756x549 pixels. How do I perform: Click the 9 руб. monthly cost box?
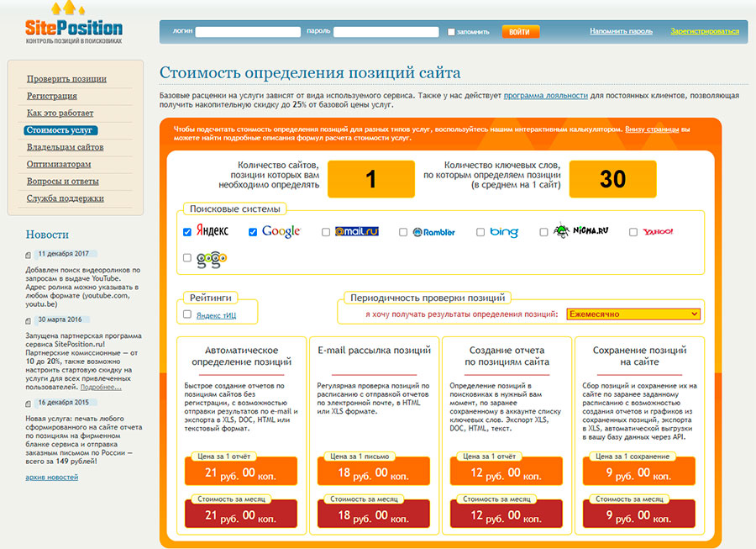click(639, 515)
